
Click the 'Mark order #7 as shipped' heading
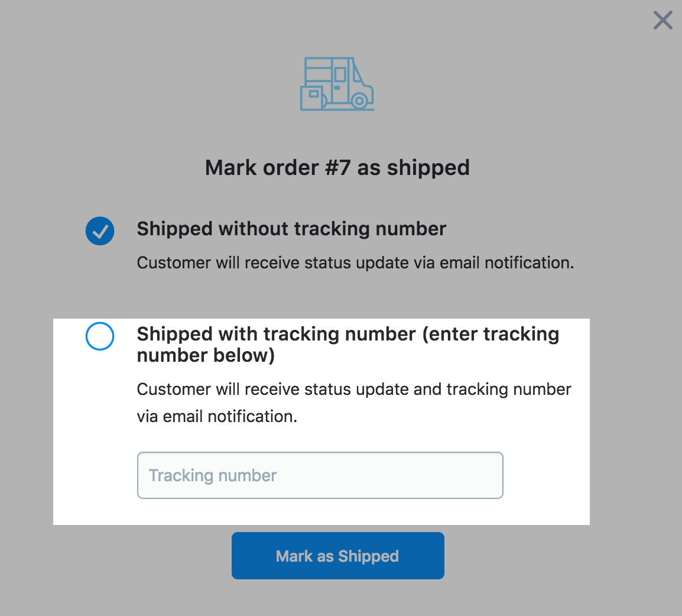tap(337, 168)
